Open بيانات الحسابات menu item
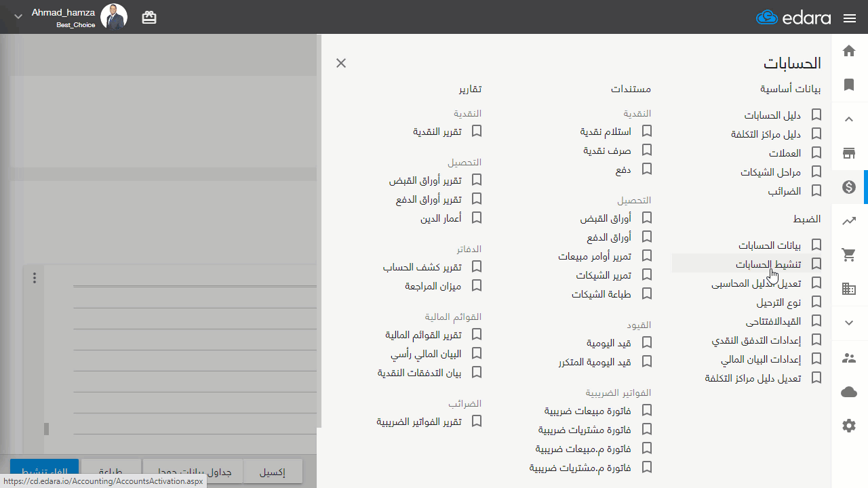 770,245
